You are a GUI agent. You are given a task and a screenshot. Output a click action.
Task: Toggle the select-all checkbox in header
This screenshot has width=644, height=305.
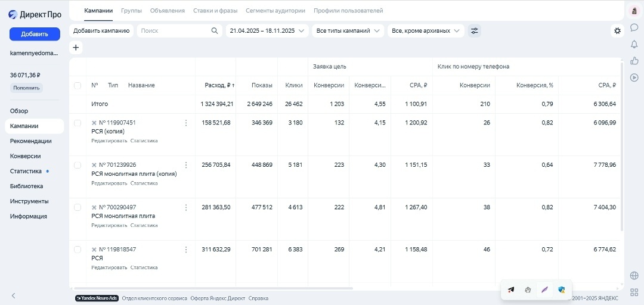coord(77,85)
